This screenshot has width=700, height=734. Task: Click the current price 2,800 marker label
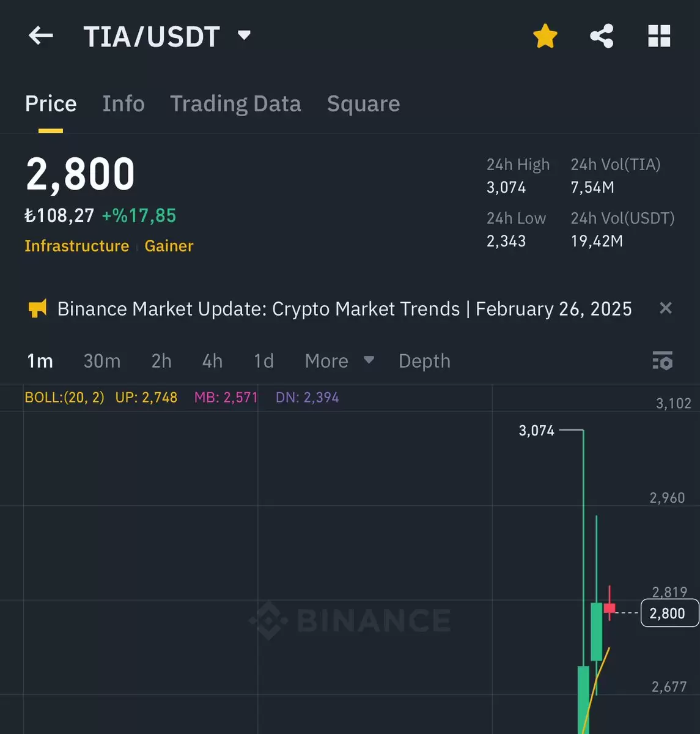coord(669,614)
